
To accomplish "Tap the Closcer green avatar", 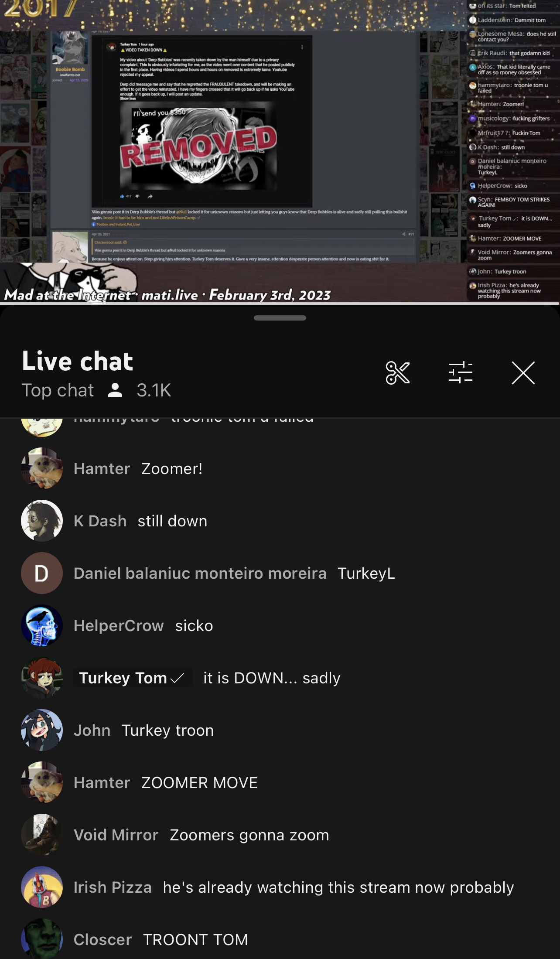I will [x=42, y=939].
